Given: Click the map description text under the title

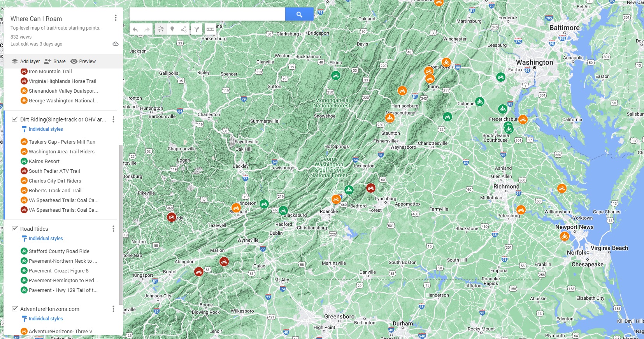Looking at the screenshot, I should point(55,28).
